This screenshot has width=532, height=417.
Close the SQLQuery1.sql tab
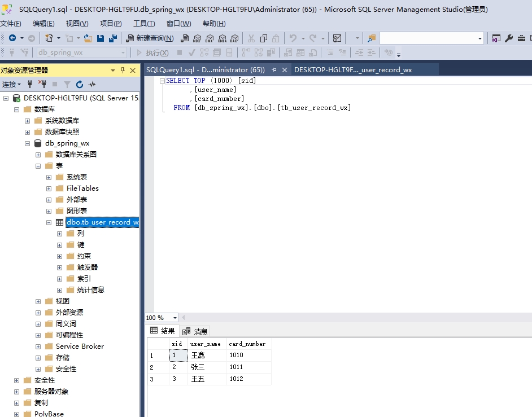[285, 70]
